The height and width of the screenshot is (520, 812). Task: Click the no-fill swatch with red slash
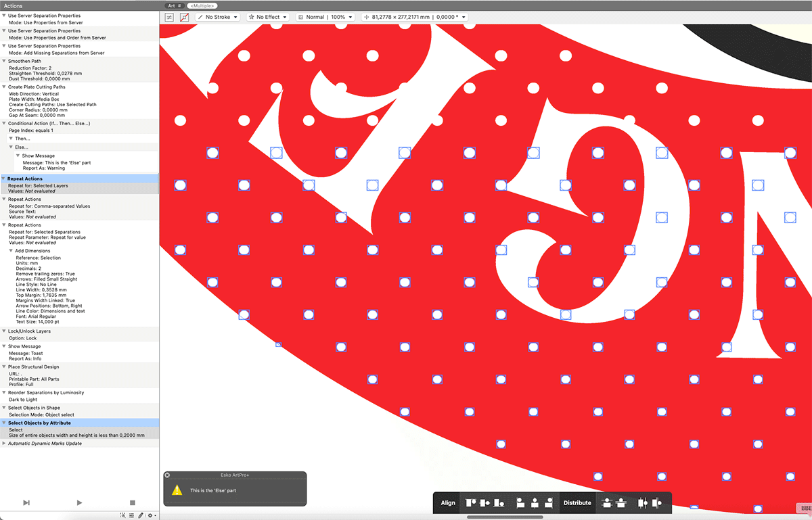184,17
